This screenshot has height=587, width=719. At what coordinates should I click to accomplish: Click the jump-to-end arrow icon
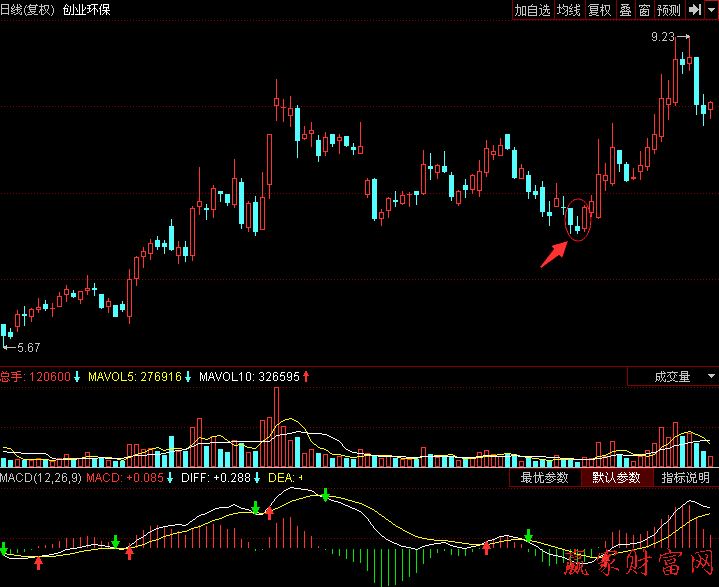[695, 10]
